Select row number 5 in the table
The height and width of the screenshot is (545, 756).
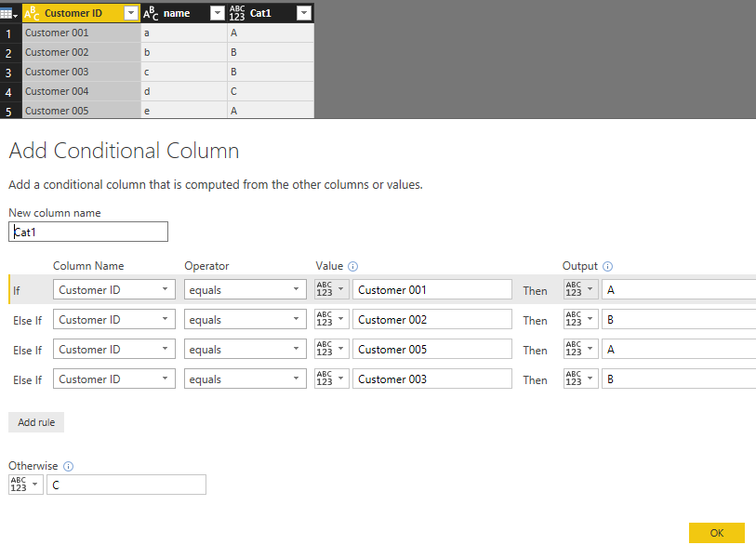8,111
